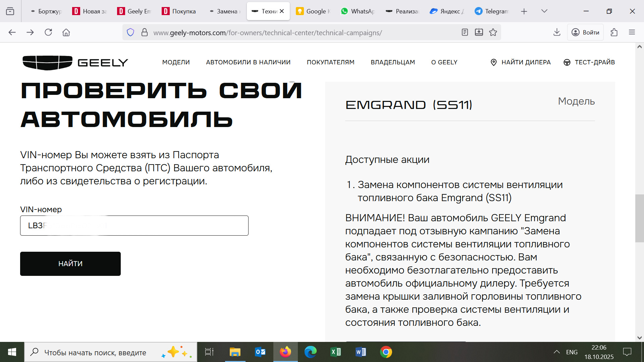Screen dimensions: 644x362
Task: Click the page vertical scrollbar thumb
Action: click(x=639, y=218)
